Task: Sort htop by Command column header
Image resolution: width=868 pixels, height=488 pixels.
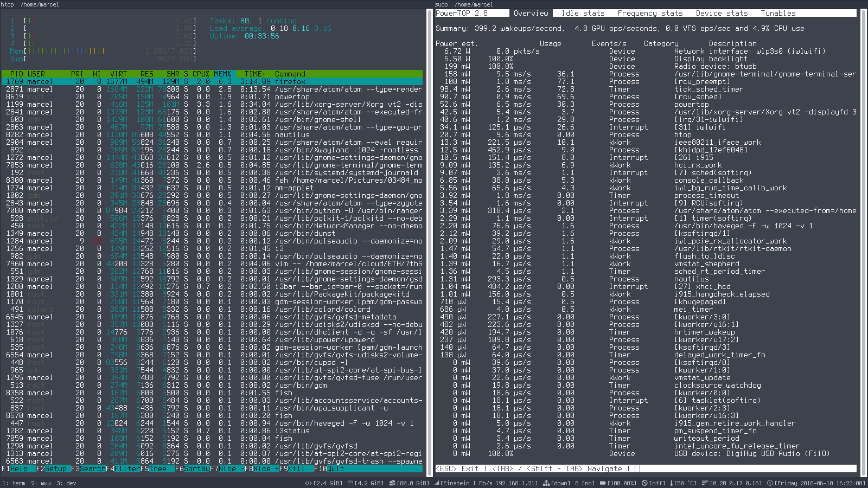Action: click(290, 74)
